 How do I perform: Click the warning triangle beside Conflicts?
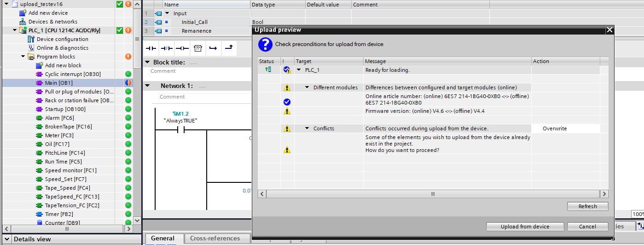pos(287,128)
